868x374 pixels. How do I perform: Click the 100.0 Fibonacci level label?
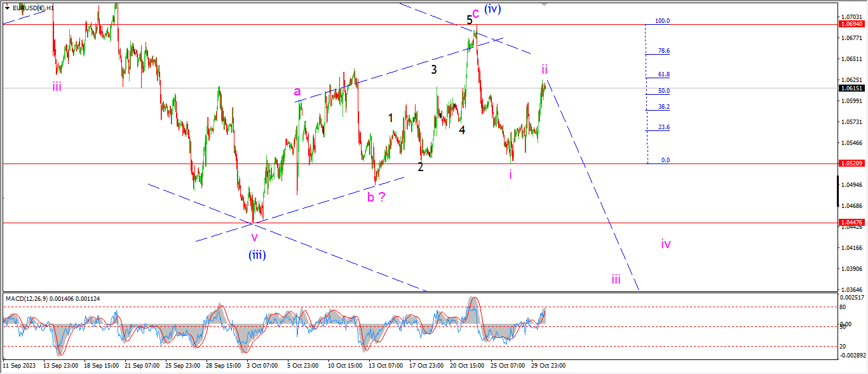tap(662, 21)
